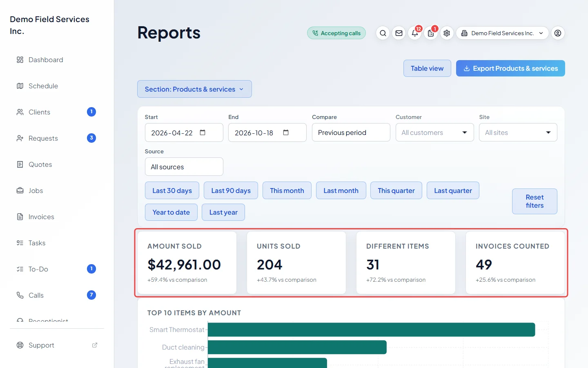Open the Compare Previous period selector
Viewport: 588px width, 368px height.
(x=351, y=132)
